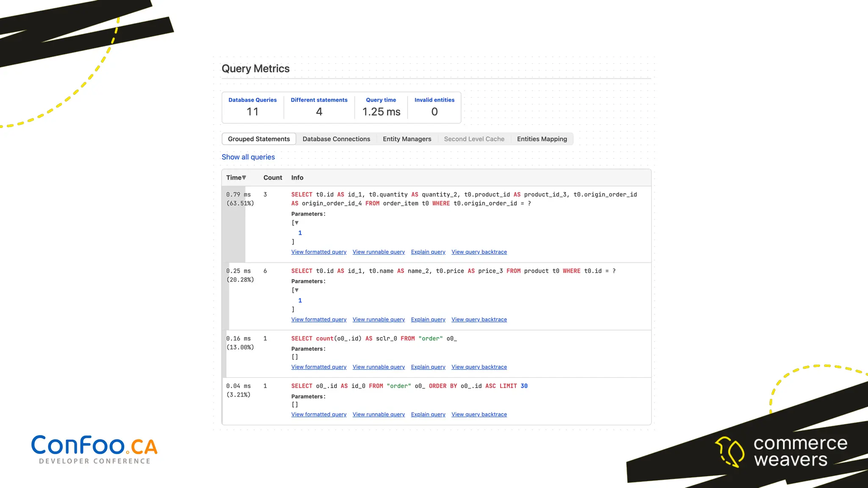Sort by the Time column arrow

click(x=244, y=177)
